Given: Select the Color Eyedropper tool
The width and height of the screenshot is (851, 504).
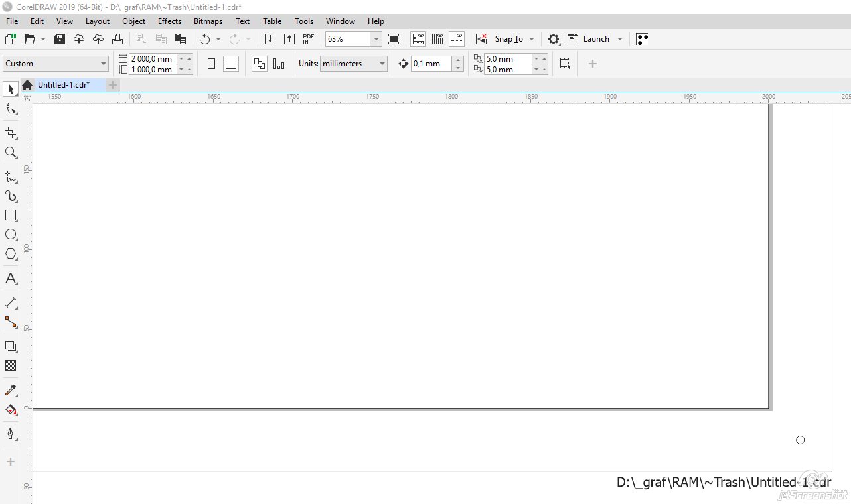Looking at the screenshot, I should pyautogui.click(x=11, y=391).
